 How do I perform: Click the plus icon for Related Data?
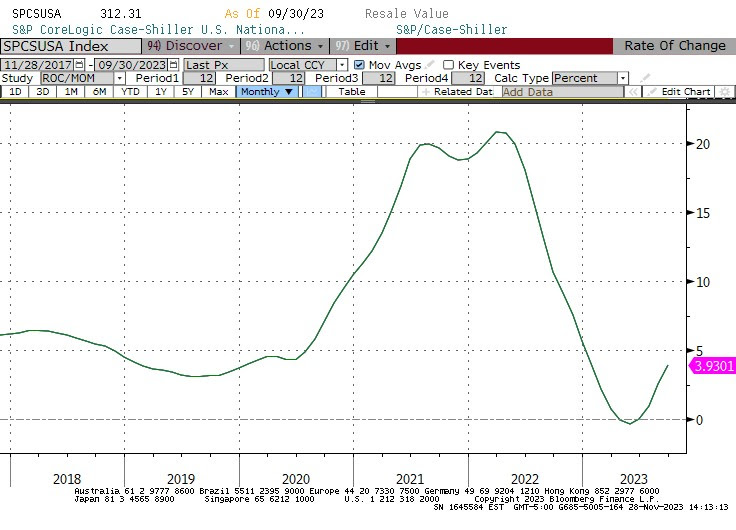pyautogui.click(x=426, y=92)
